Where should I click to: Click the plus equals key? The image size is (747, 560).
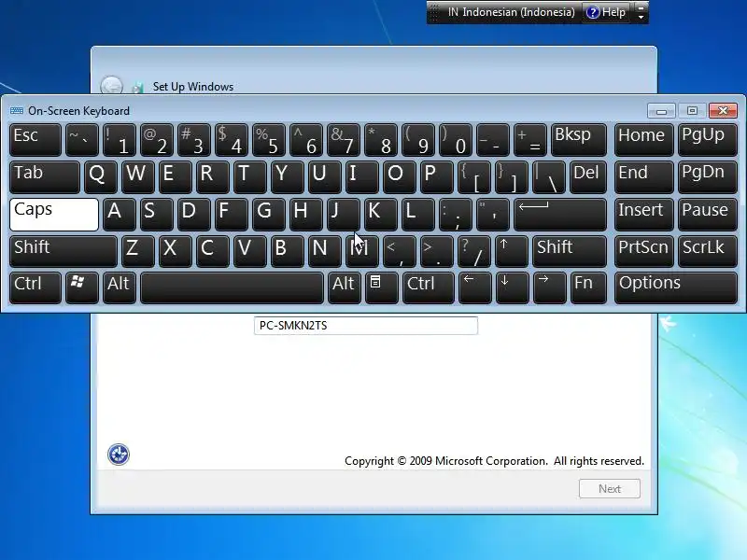tap(530, 140)
